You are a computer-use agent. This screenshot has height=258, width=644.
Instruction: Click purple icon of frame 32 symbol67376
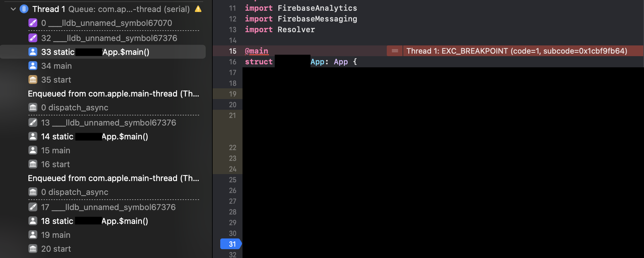(33, 38)
